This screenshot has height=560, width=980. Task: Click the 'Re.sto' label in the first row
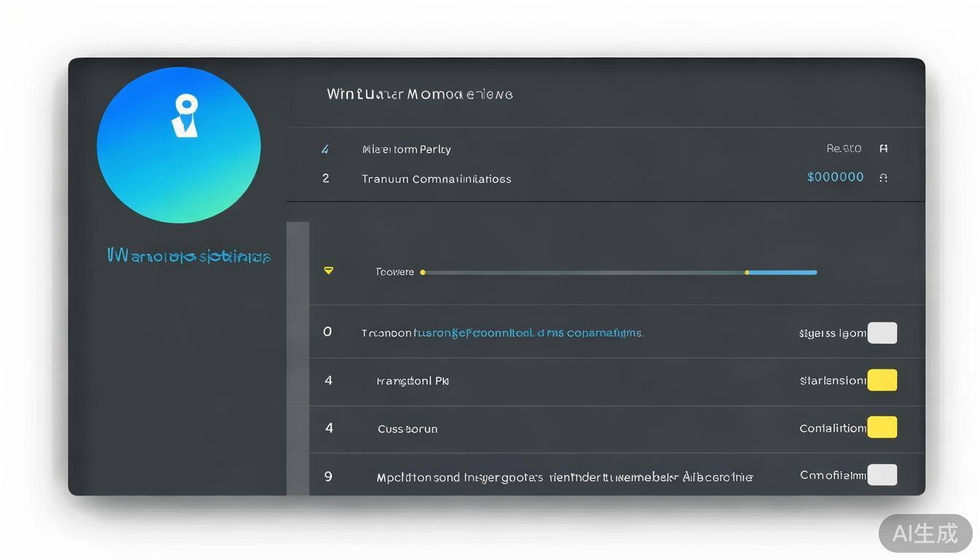[x=844, y=149]
